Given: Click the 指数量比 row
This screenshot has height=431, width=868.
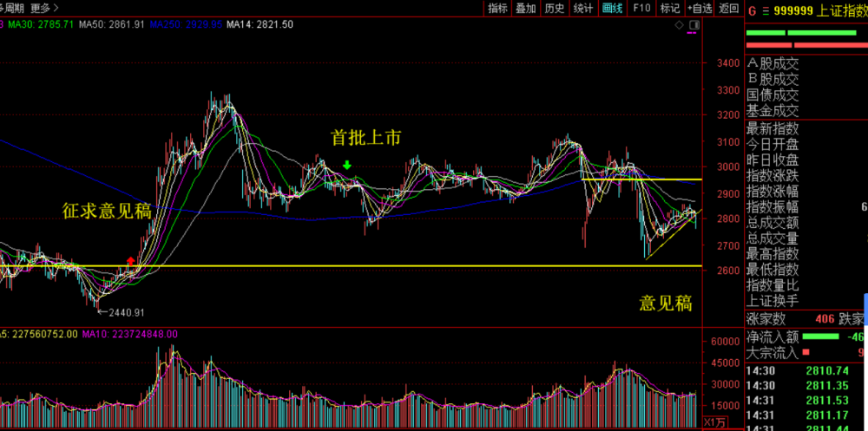Looking at the screenshot, I should click(773, 285).
